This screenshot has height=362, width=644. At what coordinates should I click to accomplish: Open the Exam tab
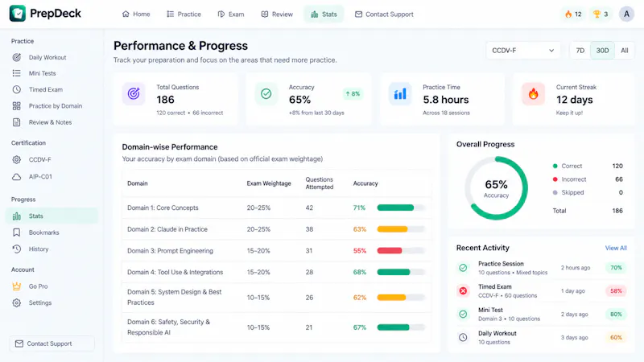click(x=231, y=14)
